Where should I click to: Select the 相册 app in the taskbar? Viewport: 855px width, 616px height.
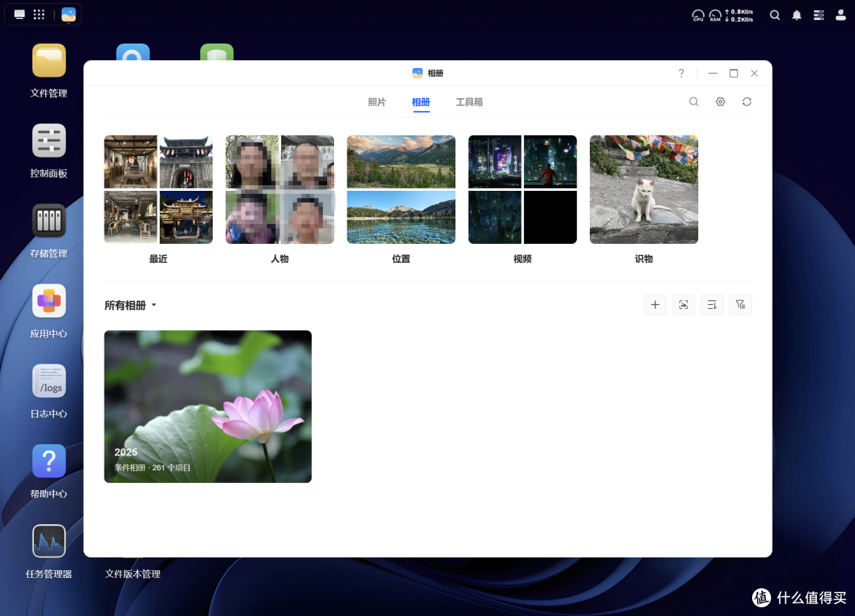[69, 14]
